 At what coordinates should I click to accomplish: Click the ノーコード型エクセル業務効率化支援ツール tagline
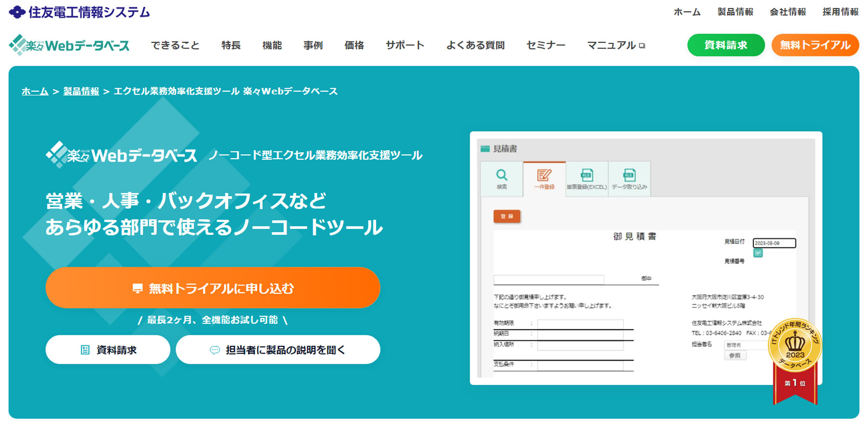tap(315, 155)
